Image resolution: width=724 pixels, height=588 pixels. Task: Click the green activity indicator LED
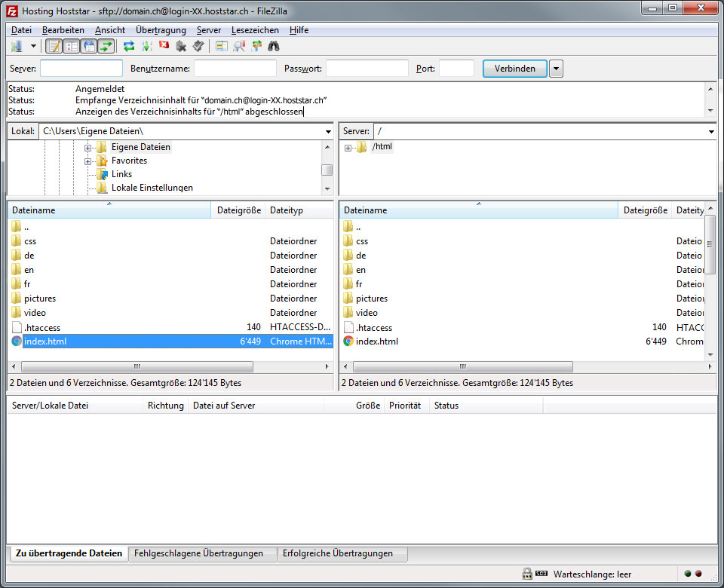(x=688, y=574)
